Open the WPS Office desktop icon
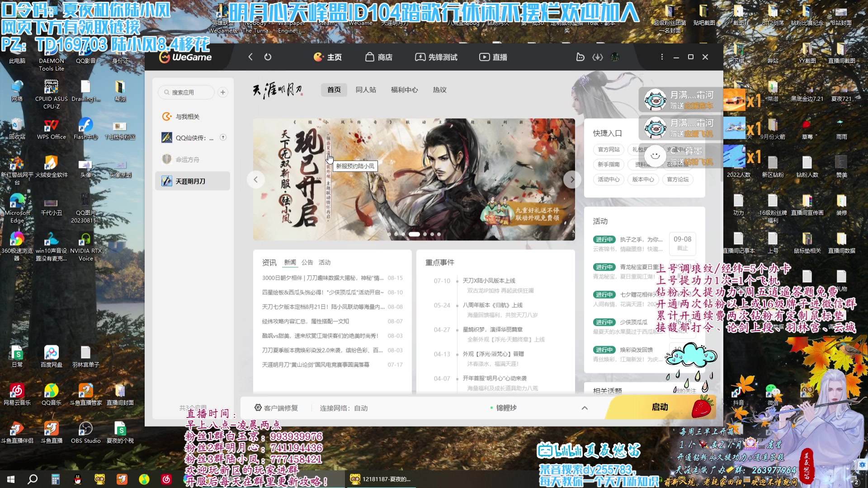Screen dimensions: 868x488 [x=51, y=129]
